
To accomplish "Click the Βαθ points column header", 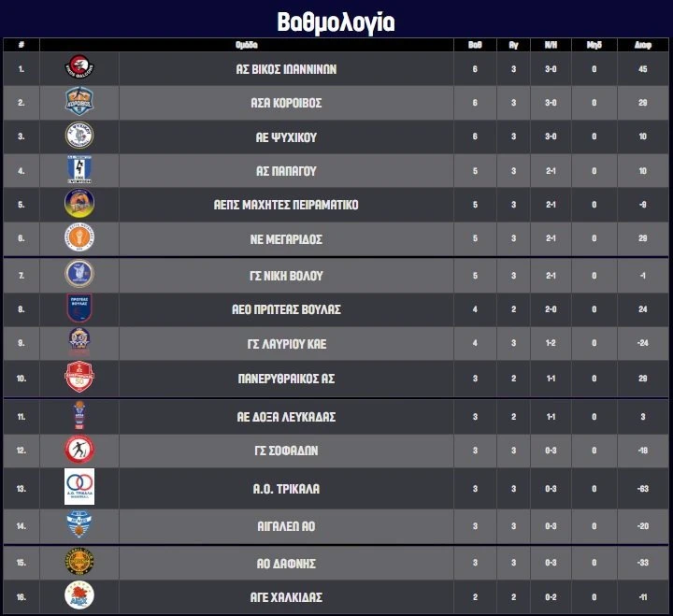I will (x=474, y=44).
